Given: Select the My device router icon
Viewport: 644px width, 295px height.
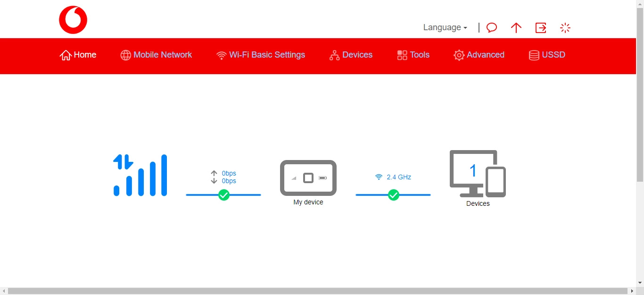Looking at the screenshot, I should tap(308, 178).
